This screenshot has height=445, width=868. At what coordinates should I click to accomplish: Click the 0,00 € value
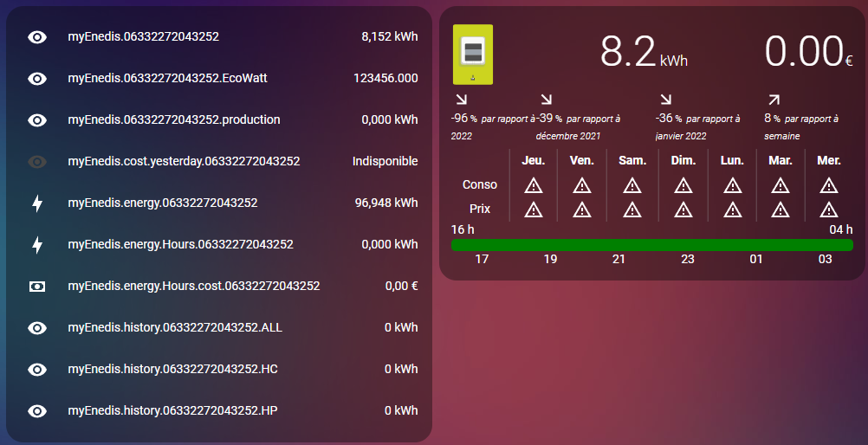coord(401,286)
